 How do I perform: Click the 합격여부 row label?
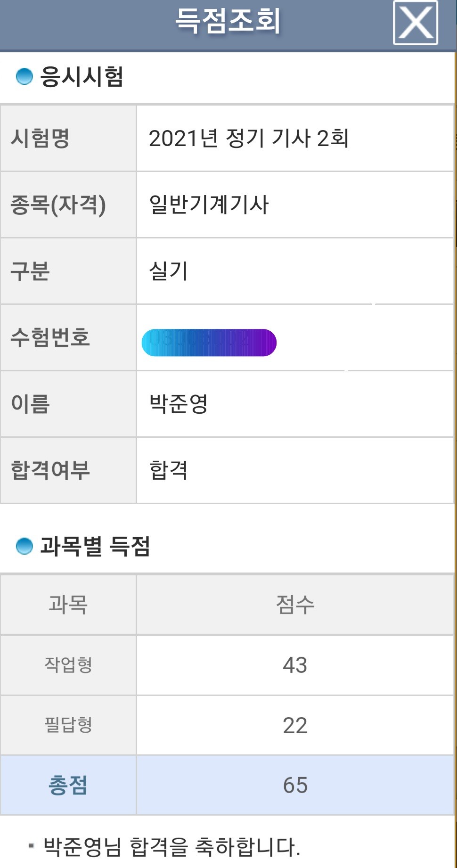point(50,470)
